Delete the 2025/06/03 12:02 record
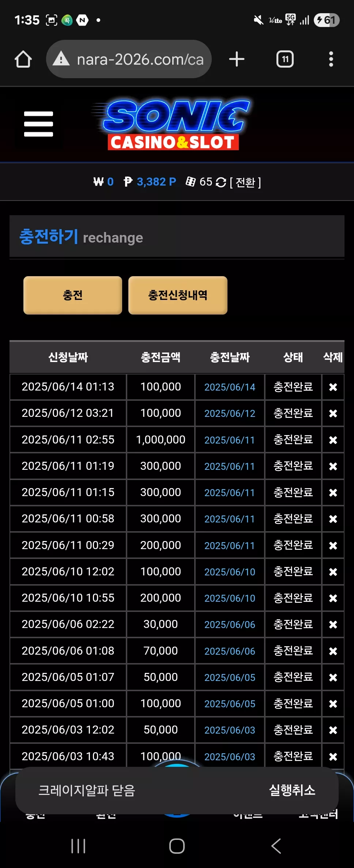 click(333, 730)
